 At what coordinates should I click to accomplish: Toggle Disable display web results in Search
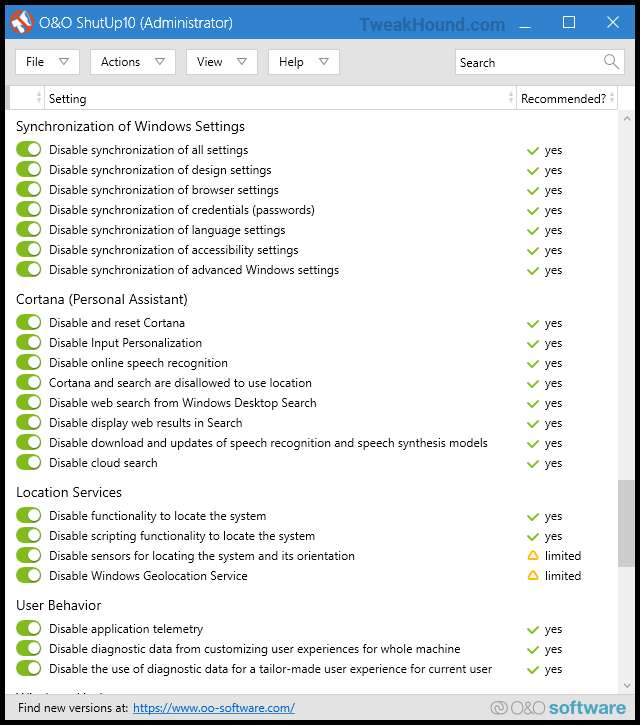point(29,422)
